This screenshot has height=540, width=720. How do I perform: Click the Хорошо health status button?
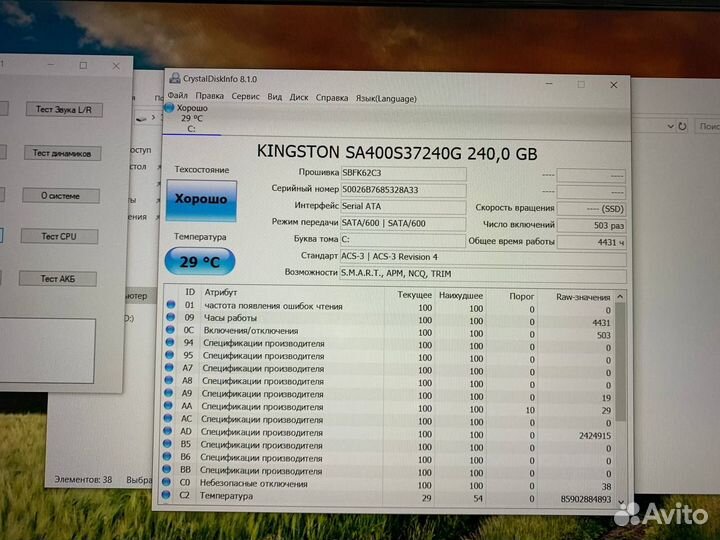(x=201, y=200)
